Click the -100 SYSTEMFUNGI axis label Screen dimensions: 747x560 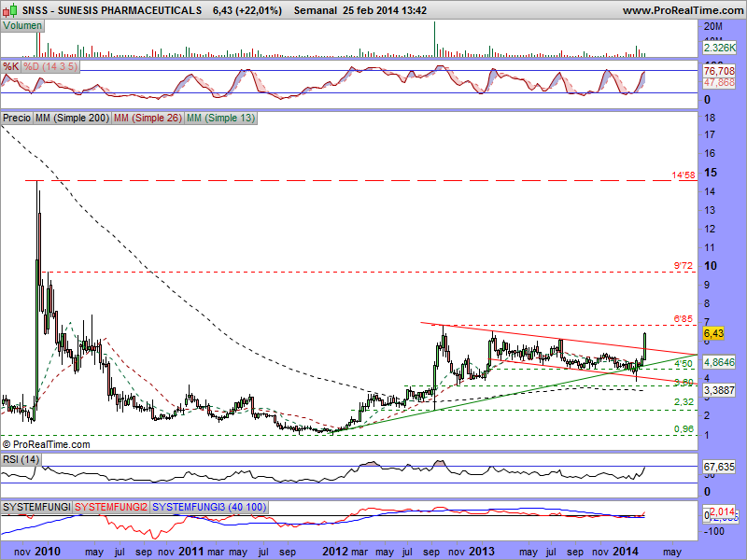point(713,531)
